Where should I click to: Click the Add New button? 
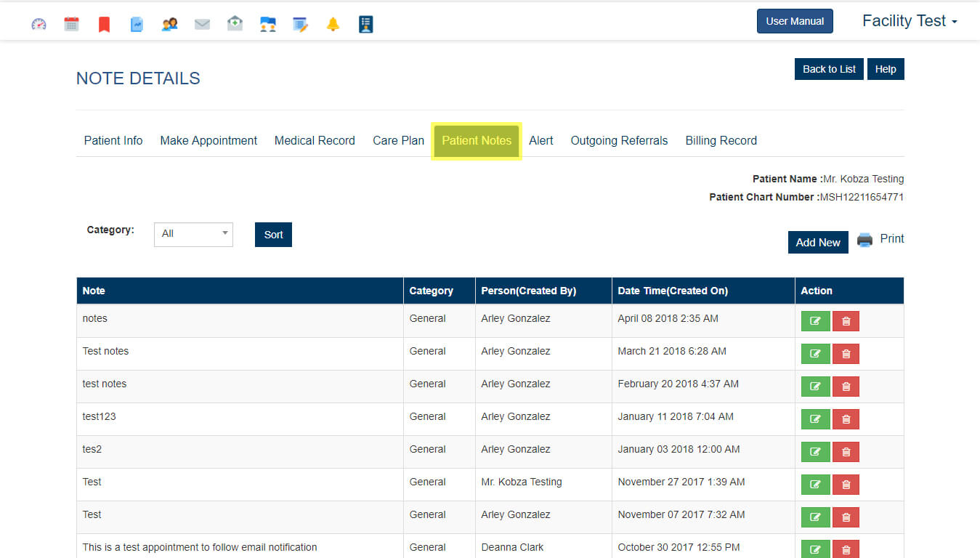tap(818, 243)
